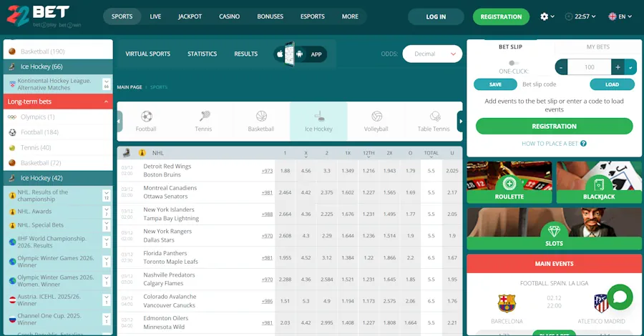Click the Football (184) ball icon
This screenshot has width=644, height=336.
(12, 132)
